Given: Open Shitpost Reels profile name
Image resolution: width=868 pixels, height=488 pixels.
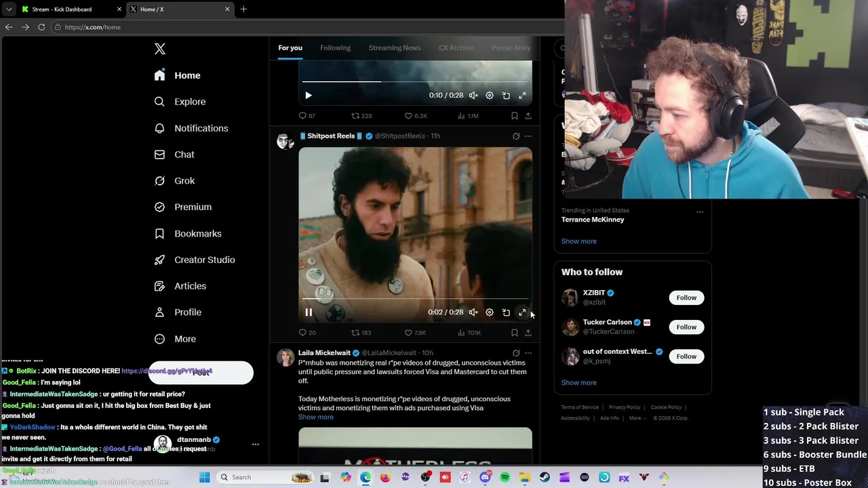Looking at the screenshot, I should click(331, 136).
